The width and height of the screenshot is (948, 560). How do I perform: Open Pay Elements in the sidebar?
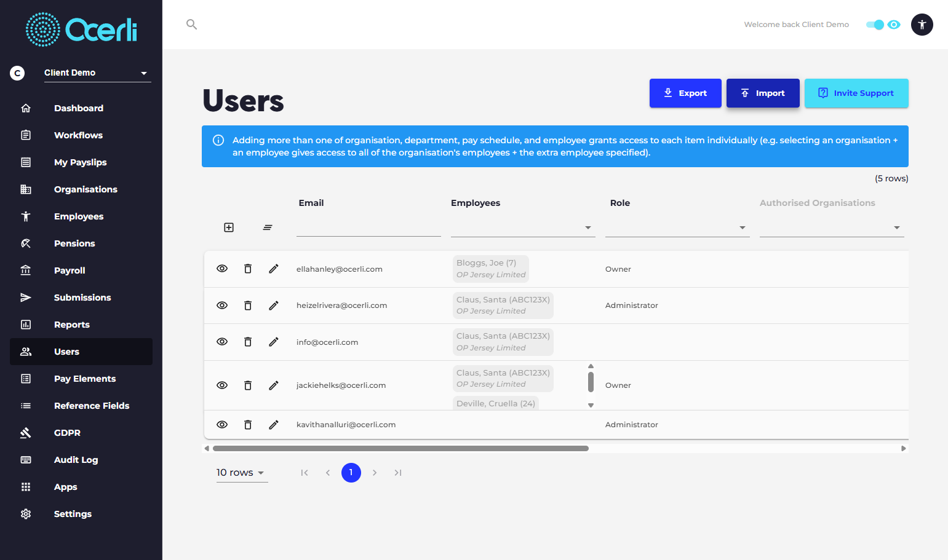pos(81,379)
